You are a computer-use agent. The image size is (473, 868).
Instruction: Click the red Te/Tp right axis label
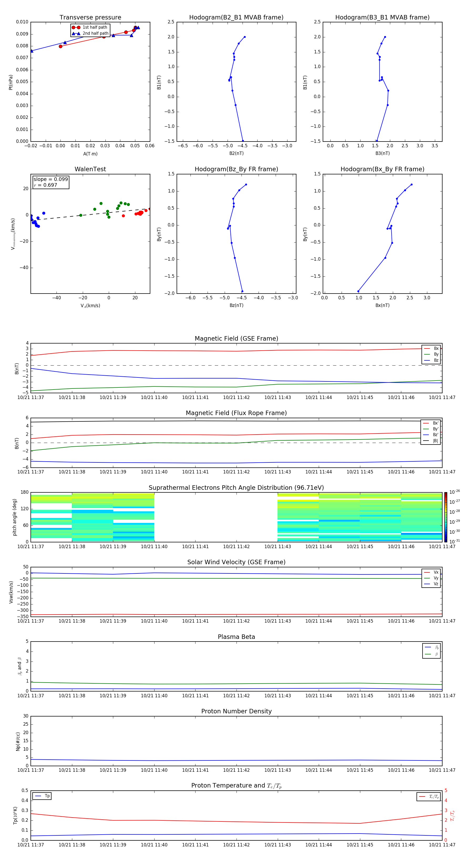click(453, 815)
